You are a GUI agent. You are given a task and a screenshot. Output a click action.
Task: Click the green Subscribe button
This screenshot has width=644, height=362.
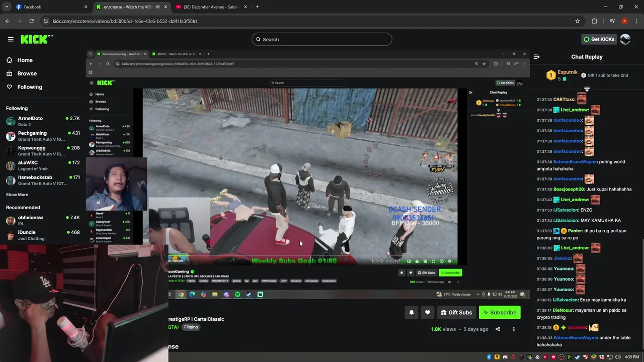click(500, 312)
